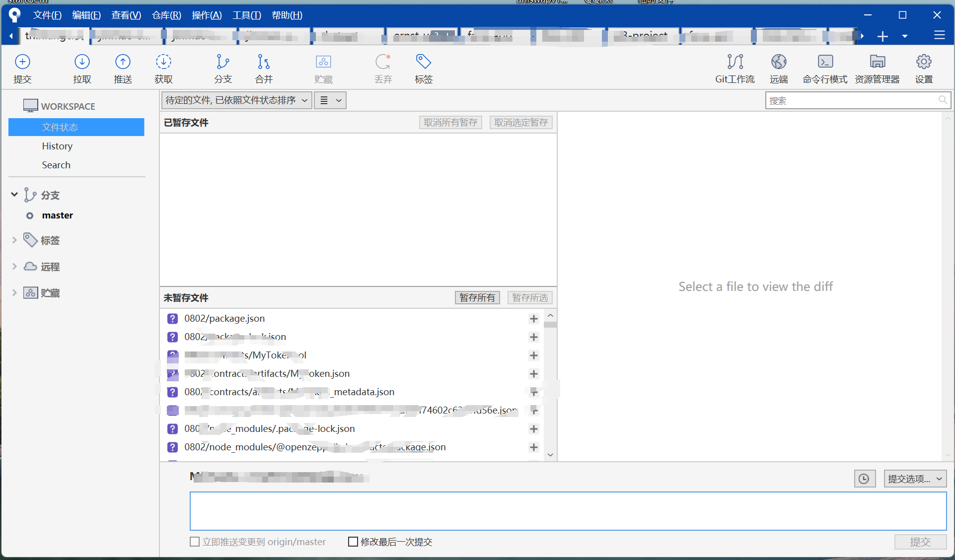
Task: Expand the 贮藏 (Stashes) section
Action: 14,293
